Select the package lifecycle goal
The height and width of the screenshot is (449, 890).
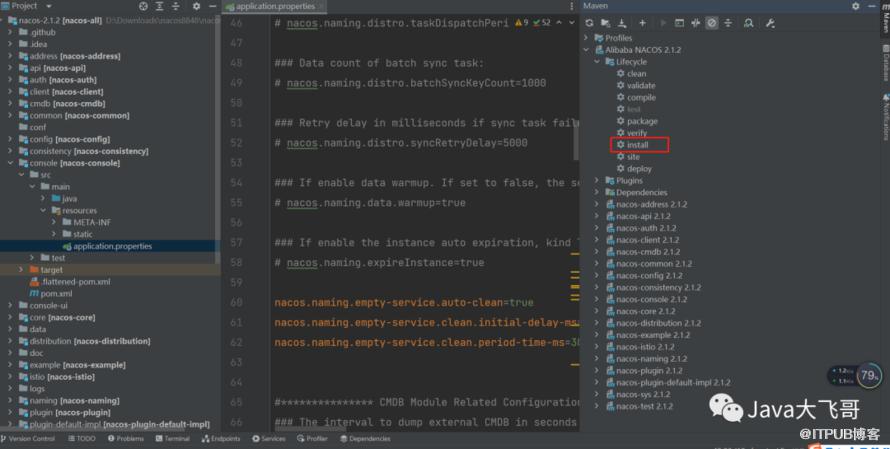pos(642,121)
